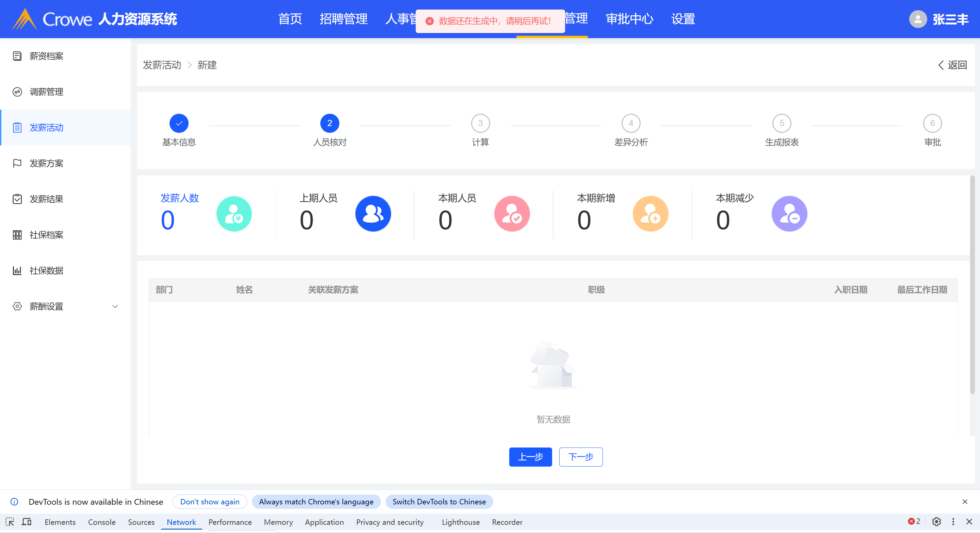Click the 社保数据 chart icon
The height and width of the screenshot is (533, 980).
pyautogui.click(x=17, y=271)
